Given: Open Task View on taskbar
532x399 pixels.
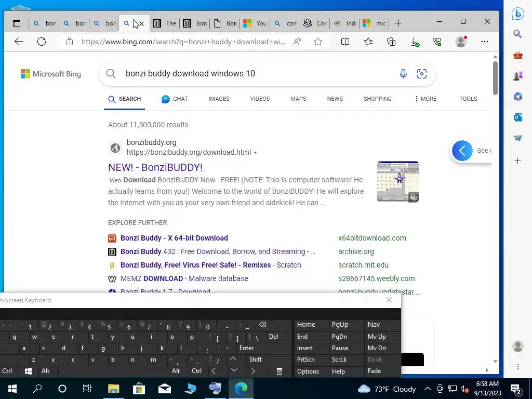Looking at the screenshot, I should [87, 389].
